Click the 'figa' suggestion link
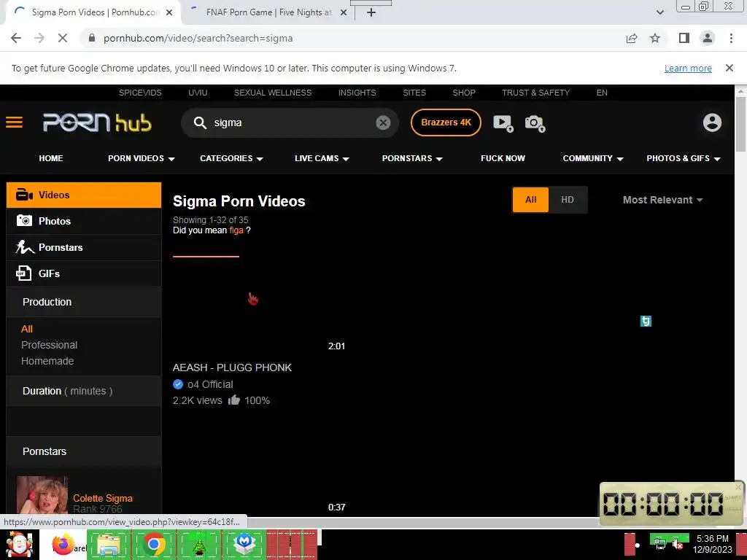The width and height of the screenshot is (747, 560). point(236,230)
